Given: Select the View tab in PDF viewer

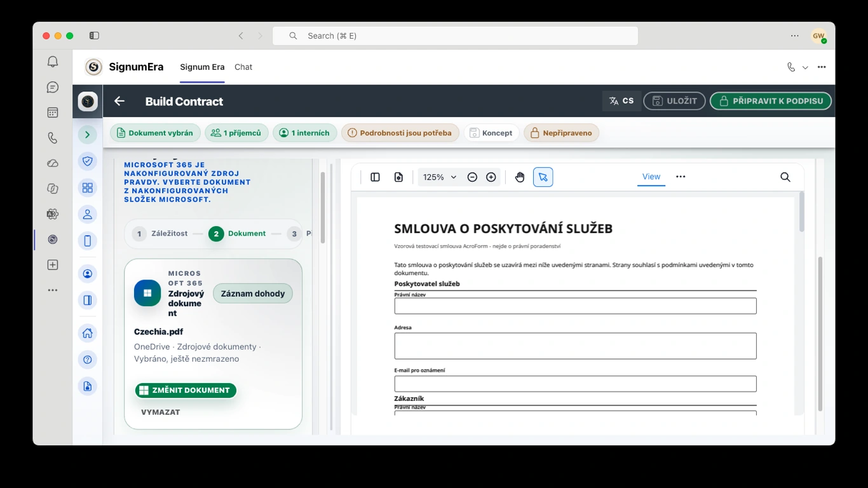Looking at the screenshot, I should click(651, 177).
